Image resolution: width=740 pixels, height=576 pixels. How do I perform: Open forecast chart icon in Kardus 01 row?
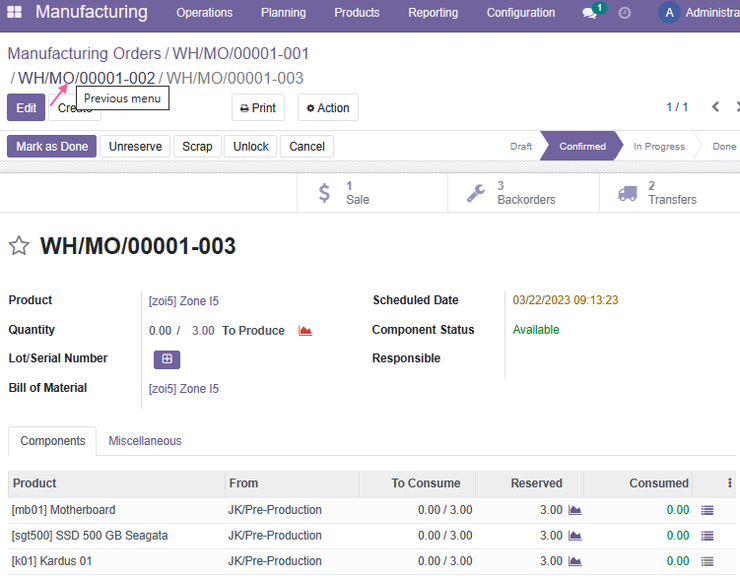[575, 561]
